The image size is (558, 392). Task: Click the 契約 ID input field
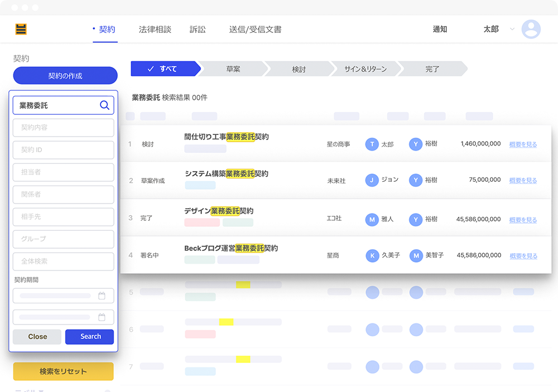pyautogui.click(x=64, y=150)
